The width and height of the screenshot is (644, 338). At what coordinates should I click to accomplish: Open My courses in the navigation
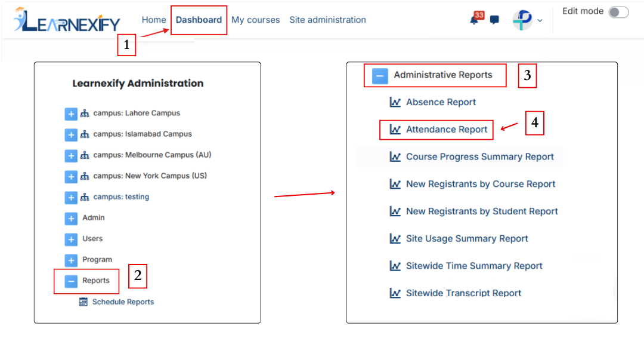click(x=255, y=20)
